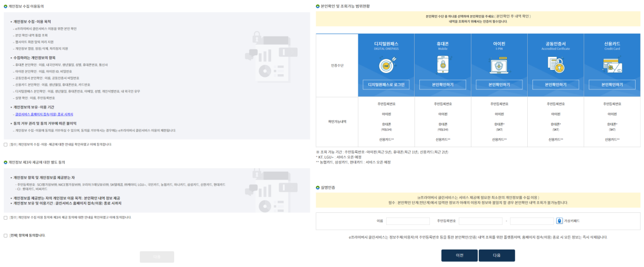
Task: Click 본인확인하기 under 휴대폰 Mobile
Action: 442,85
